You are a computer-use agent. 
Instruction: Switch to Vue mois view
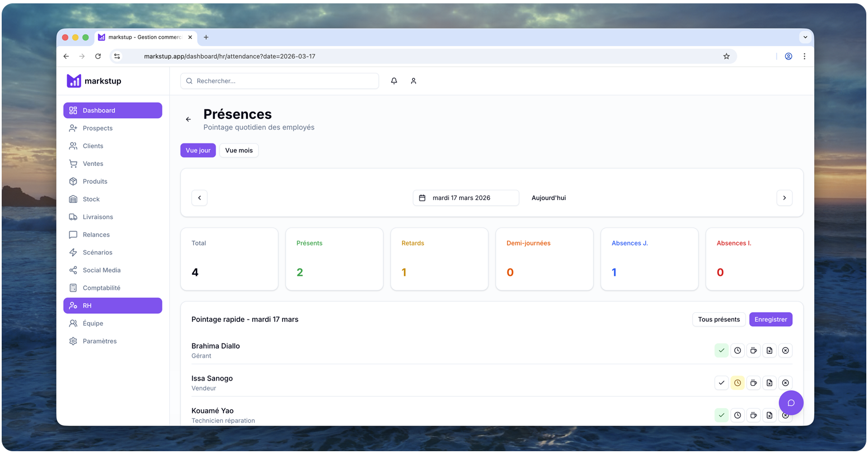click(x=239, y=150)
